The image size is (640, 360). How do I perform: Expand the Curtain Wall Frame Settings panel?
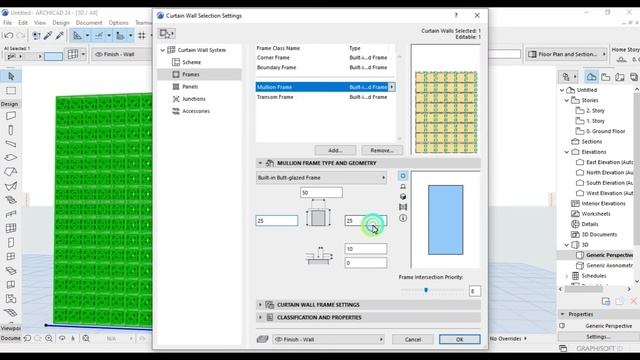[260, 304]
